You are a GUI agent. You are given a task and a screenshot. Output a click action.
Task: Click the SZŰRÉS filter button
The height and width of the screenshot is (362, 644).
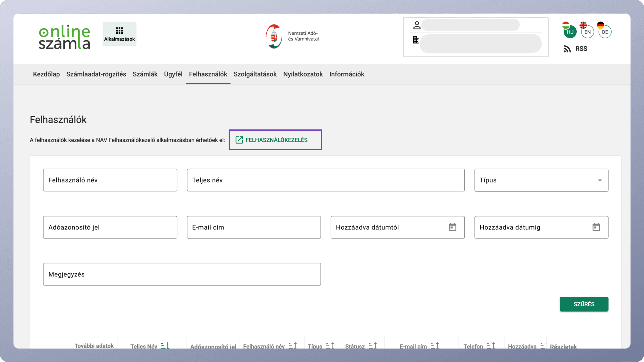[x=584, y=304]
